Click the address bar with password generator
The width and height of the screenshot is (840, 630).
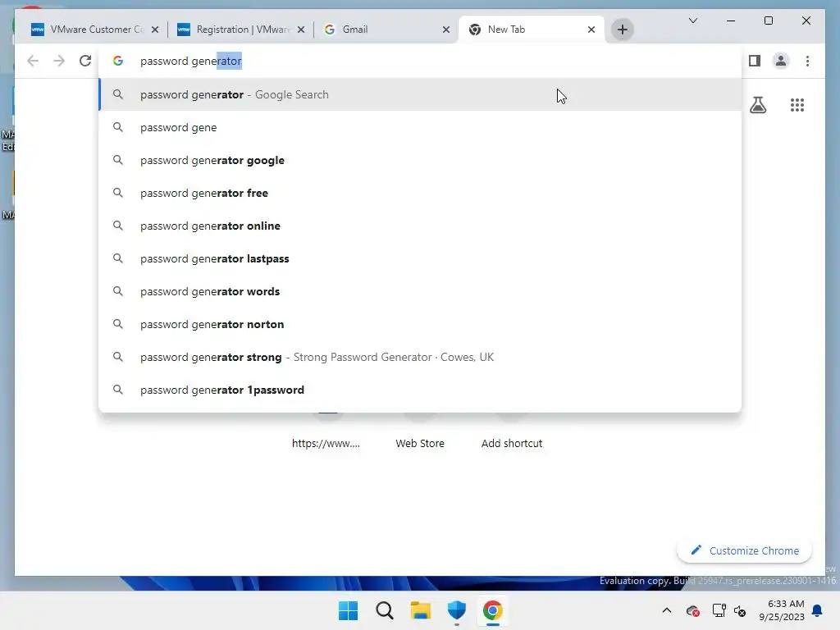coord(421,61)
